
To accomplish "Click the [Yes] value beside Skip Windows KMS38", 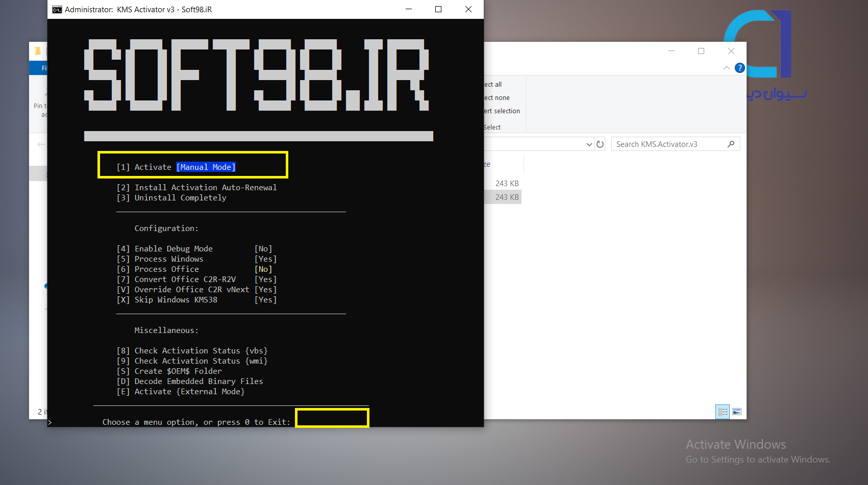I will (x=265, y=300).
